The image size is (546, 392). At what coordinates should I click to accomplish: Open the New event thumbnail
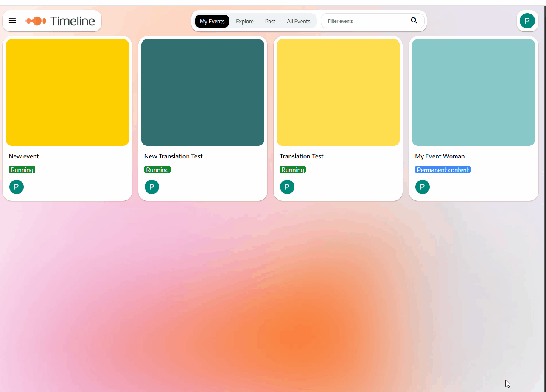tap(67, 92)
